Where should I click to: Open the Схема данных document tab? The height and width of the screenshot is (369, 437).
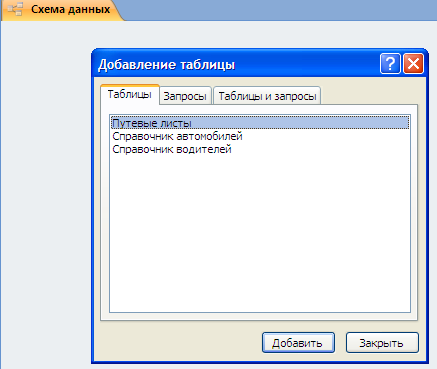62,10
